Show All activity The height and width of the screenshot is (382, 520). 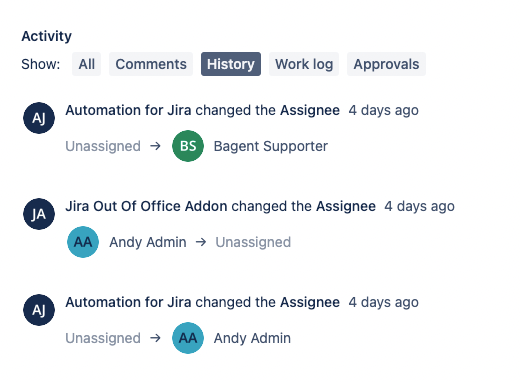(86, 64)
